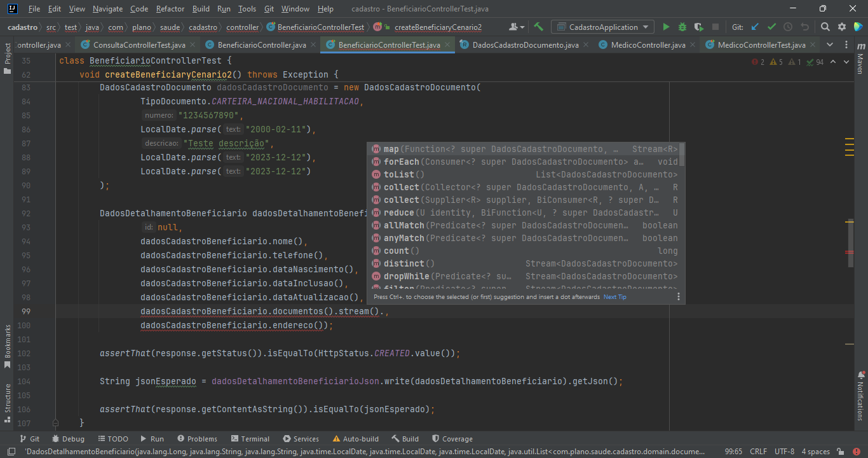Select map suggestion in completion list
The height and width of the screenshot is (458, 868).
pos(523,149)
